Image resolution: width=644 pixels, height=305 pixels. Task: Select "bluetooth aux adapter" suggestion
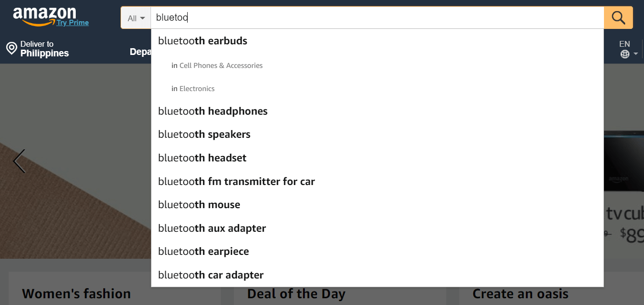click(x=212, y=228)
